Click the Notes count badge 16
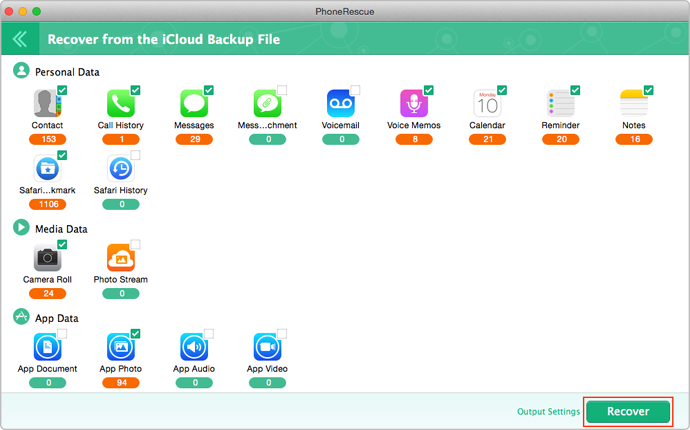 pos(634,139)
